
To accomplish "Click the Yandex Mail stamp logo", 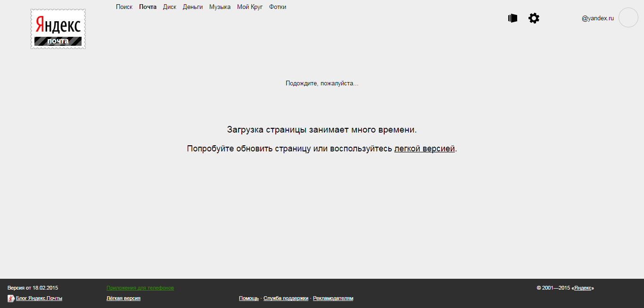I will [x=58, y=29].
